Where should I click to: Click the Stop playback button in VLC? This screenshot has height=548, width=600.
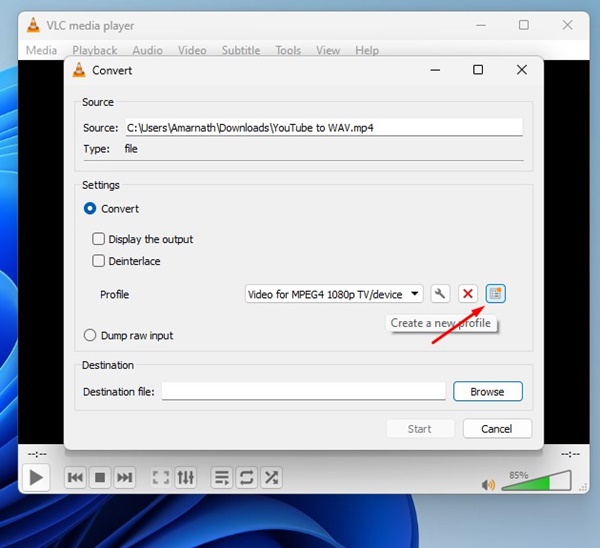[x=100, y=477]
